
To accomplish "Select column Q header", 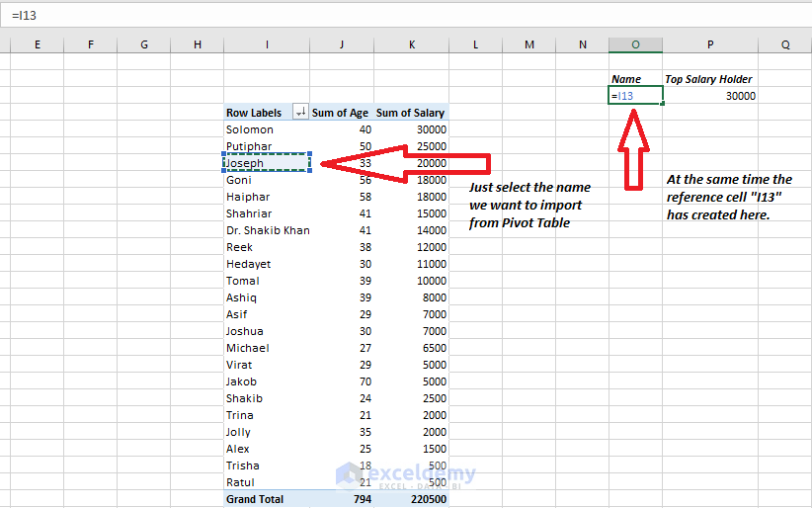I will tap(785, 44).
